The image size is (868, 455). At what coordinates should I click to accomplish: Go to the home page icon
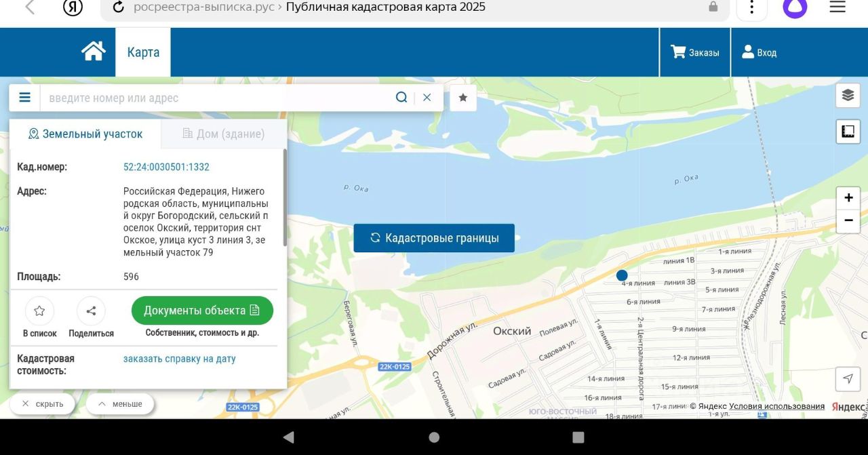[94, 52]
